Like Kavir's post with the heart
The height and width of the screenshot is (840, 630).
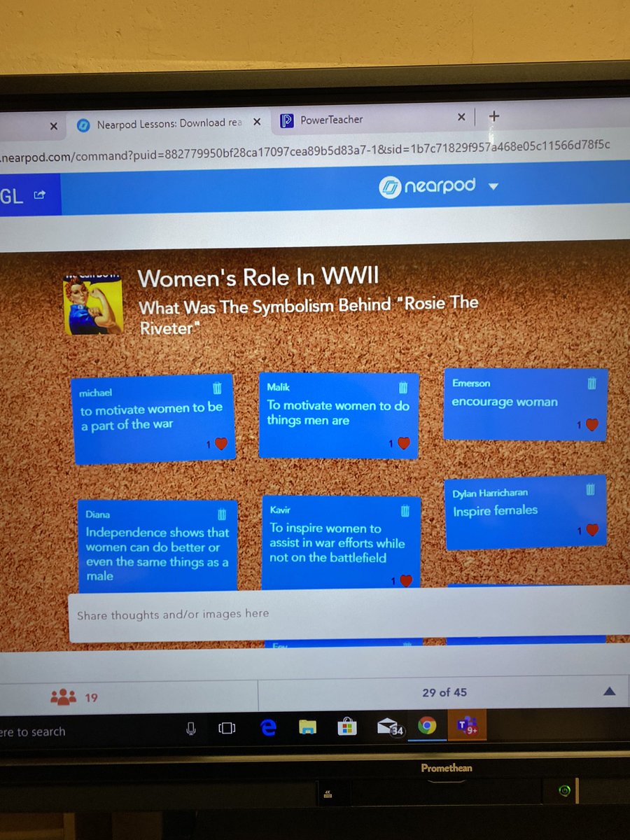point(406,580)
